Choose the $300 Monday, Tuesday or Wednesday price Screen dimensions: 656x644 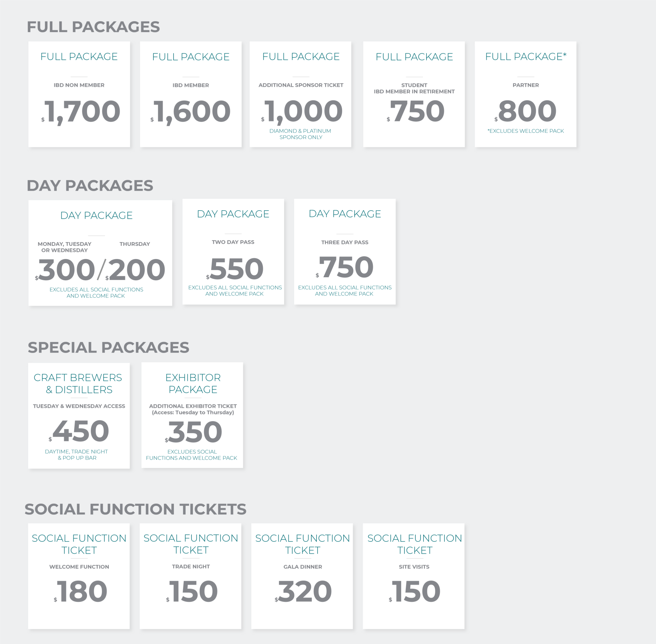pyautogui.click(x=65, y=270)
